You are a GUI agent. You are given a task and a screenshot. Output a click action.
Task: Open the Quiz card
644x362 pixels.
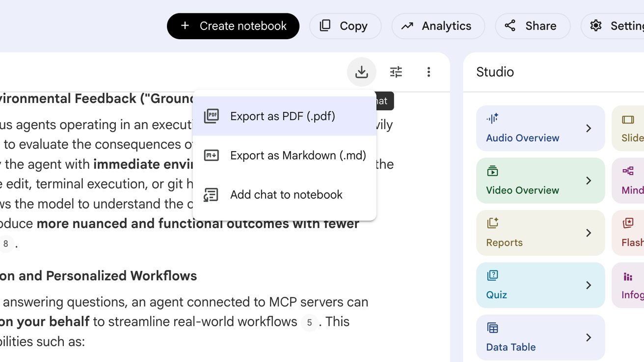(540, 285)
